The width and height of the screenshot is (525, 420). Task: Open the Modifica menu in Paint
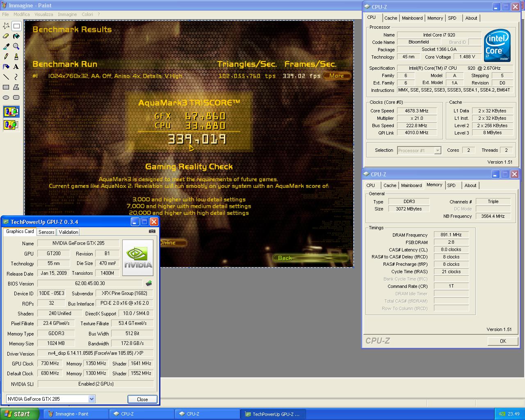click(x=22, y=14)
